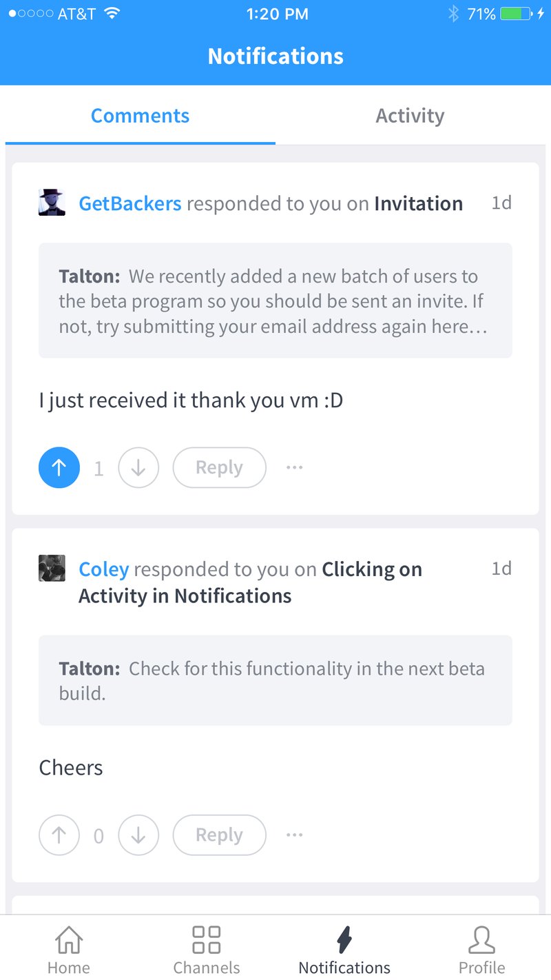Open GetBackers' user profile link
The height and width of the screenshot is (980, 551).
[129, 203]
